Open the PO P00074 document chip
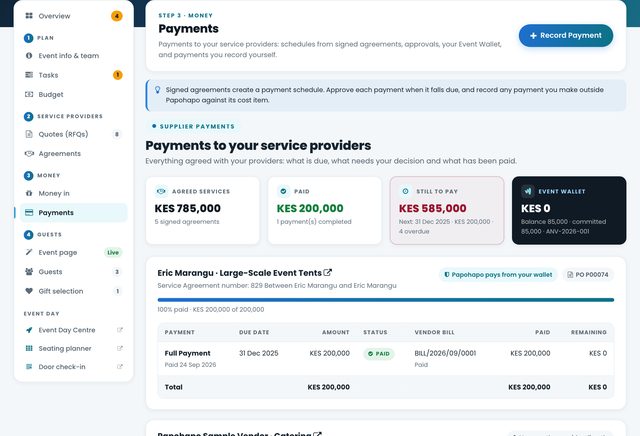 point(588,275)
